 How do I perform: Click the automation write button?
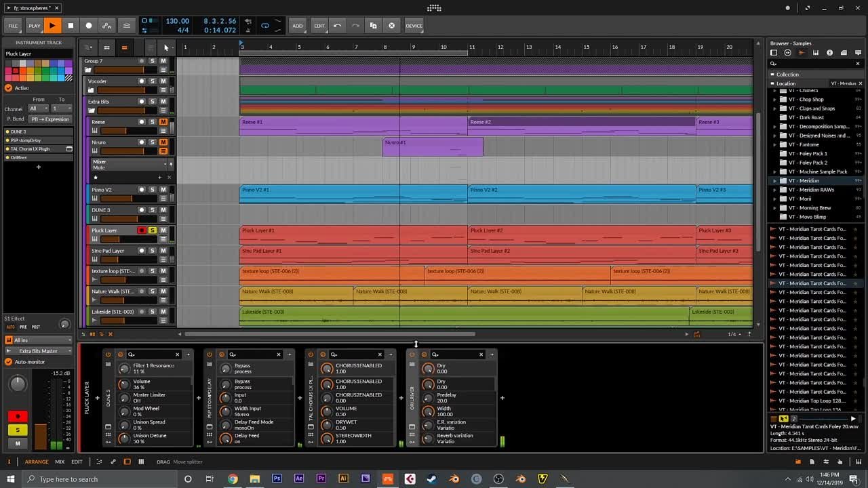(106, 26)
